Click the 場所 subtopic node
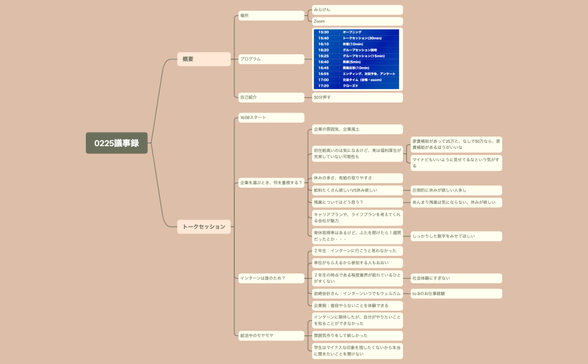 click(271, 15)
